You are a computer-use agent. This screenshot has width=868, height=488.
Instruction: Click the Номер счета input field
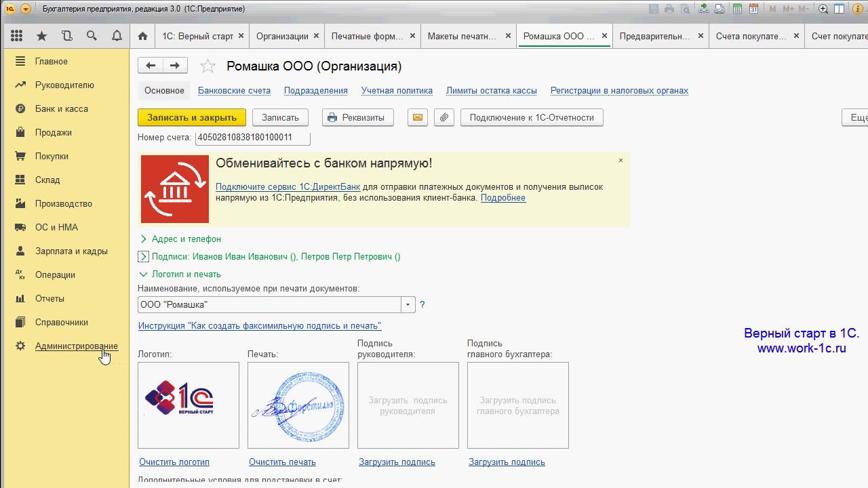253,138
